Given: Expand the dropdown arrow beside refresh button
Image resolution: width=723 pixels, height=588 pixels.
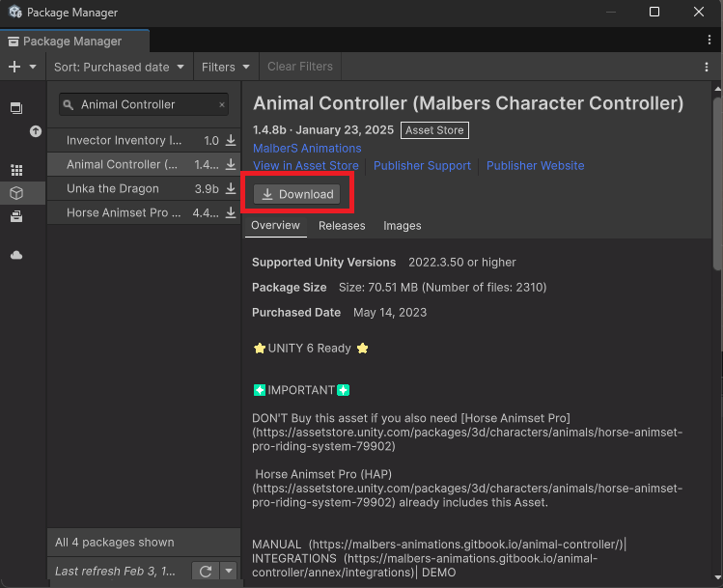Looking at the screenshot, I should tap(229, 571).
